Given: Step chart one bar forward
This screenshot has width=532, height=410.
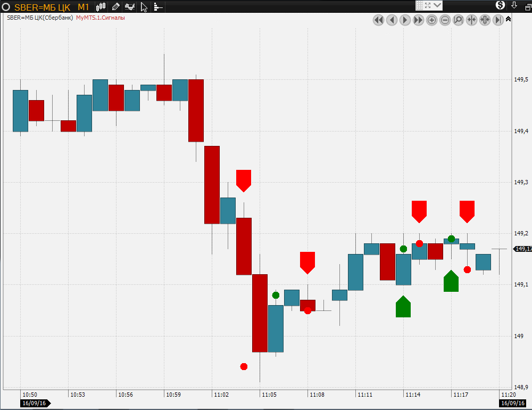Looking at the screenshot, I should pos(405,20).
